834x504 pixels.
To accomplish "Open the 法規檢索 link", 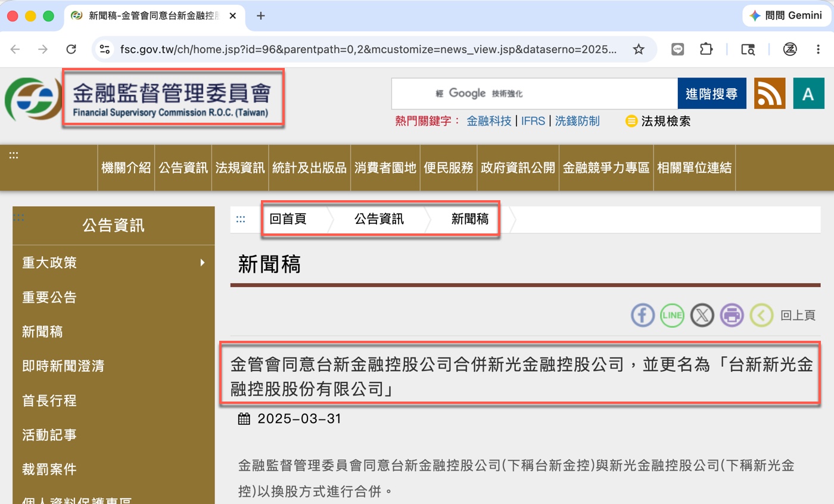I will click(666, 122).
